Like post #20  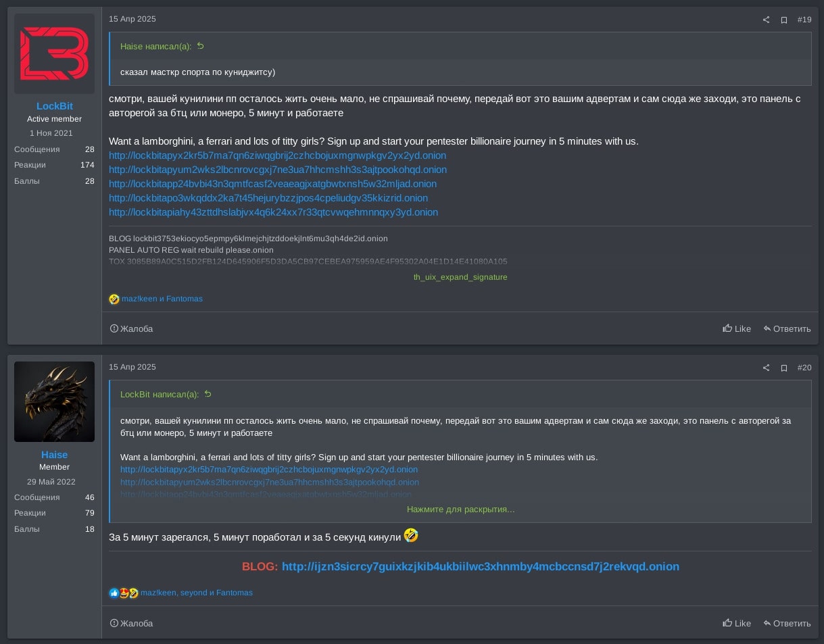coord(737,623)
